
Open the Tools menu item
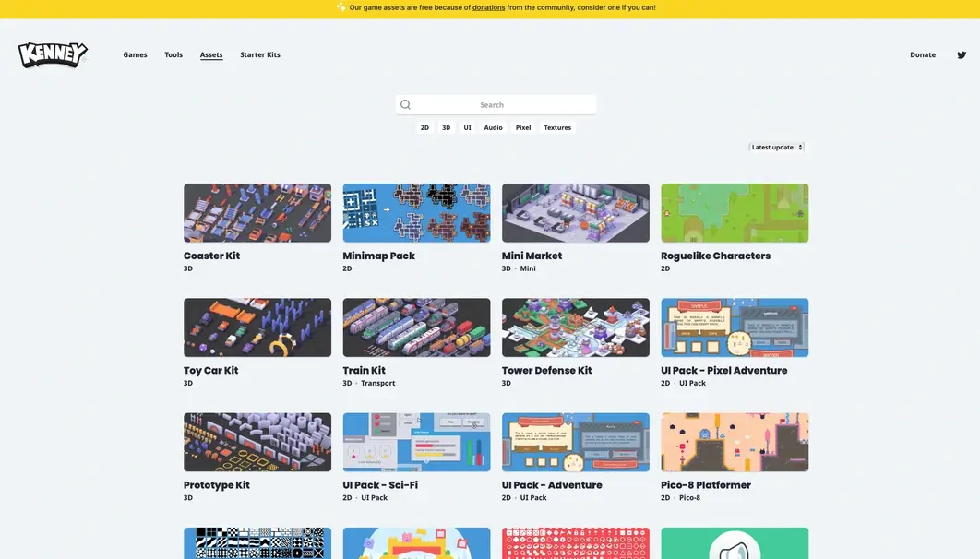tap(173, 55)
